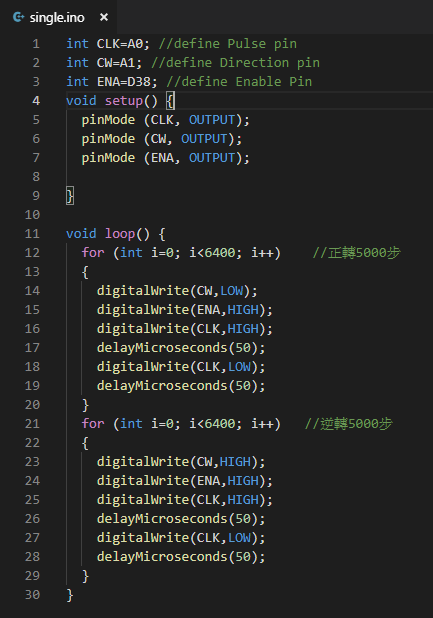Click the Arduino file icon on tab
The height and width of the screenshot is (618, 433).
19,17
